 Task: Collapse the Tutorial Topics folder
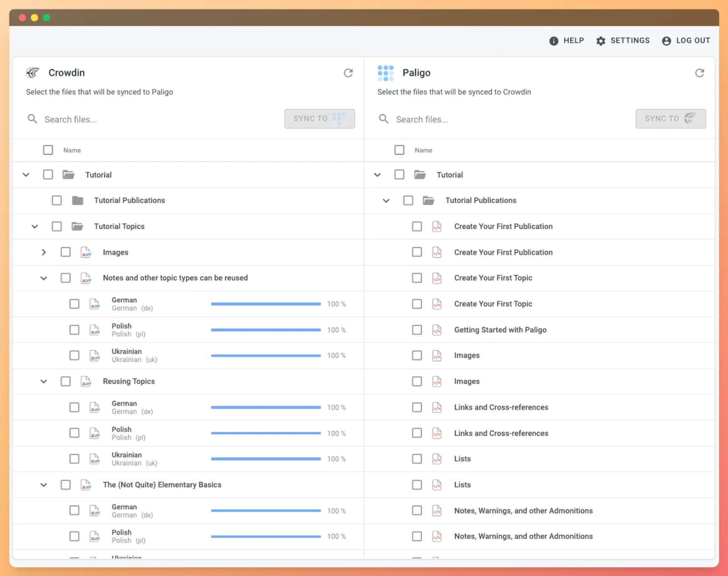pos(35,227)
